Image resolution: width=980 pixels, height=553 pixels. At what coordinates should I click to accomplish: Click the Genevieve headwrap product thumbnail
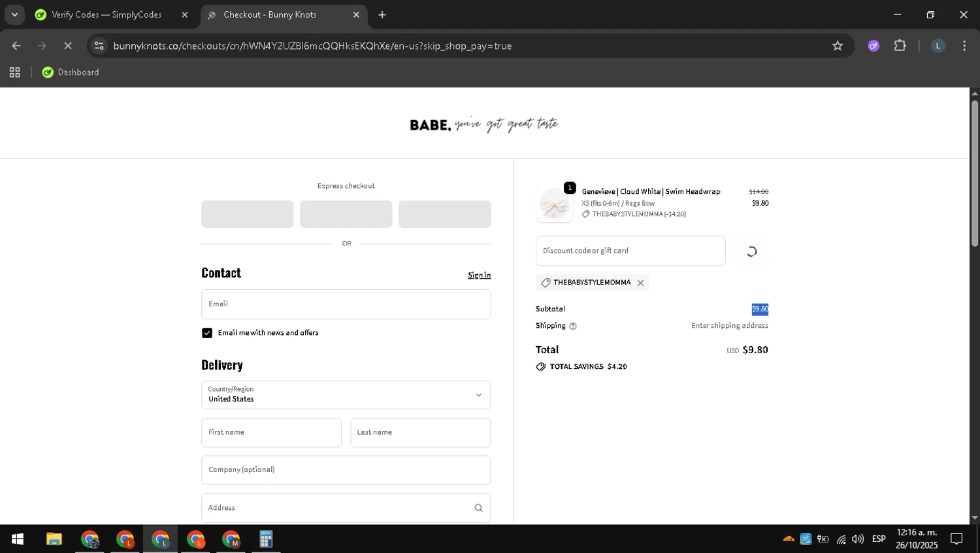pos(554,204)
